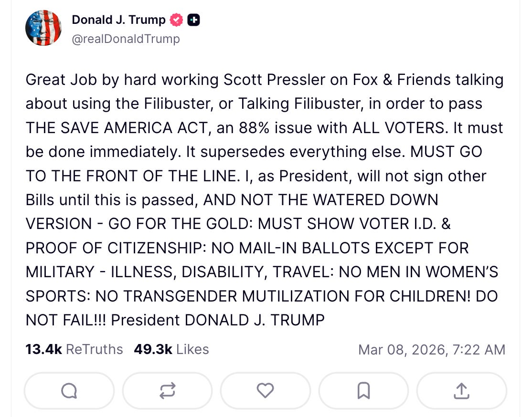Viewport: 532px width, 417px height.
Task: Toggle the bookmark save state
Action: 363,391
